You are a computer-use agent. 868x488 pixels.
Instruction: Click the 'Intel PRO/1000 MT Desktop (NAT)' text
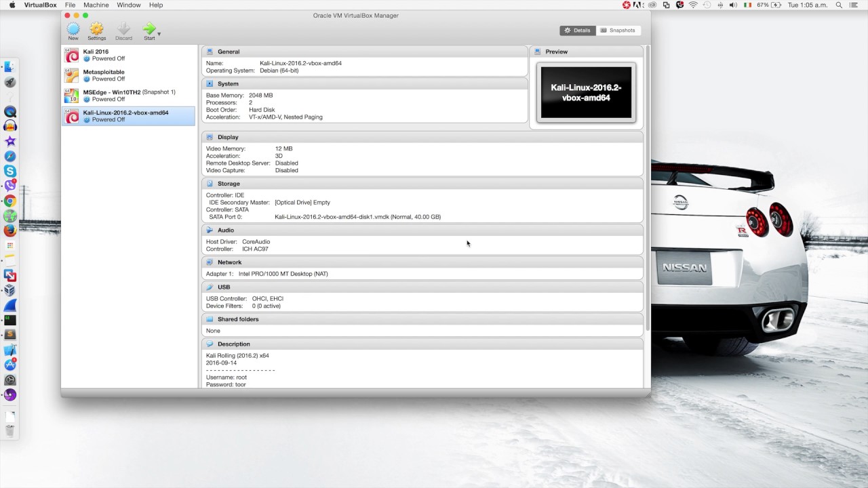click(283, 274)
